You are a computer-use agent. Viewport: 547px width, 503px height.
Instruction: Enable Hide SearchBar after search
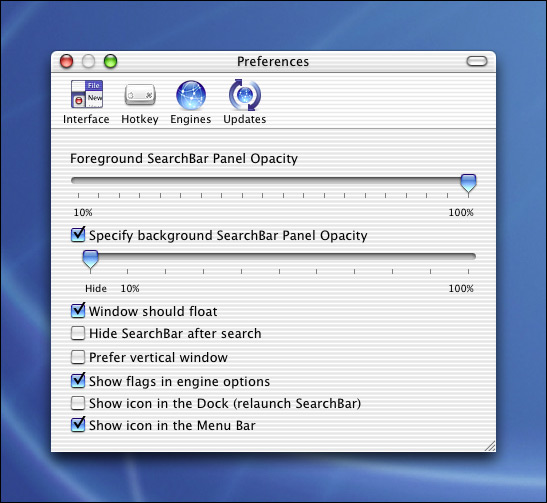(x=77, y=333)
